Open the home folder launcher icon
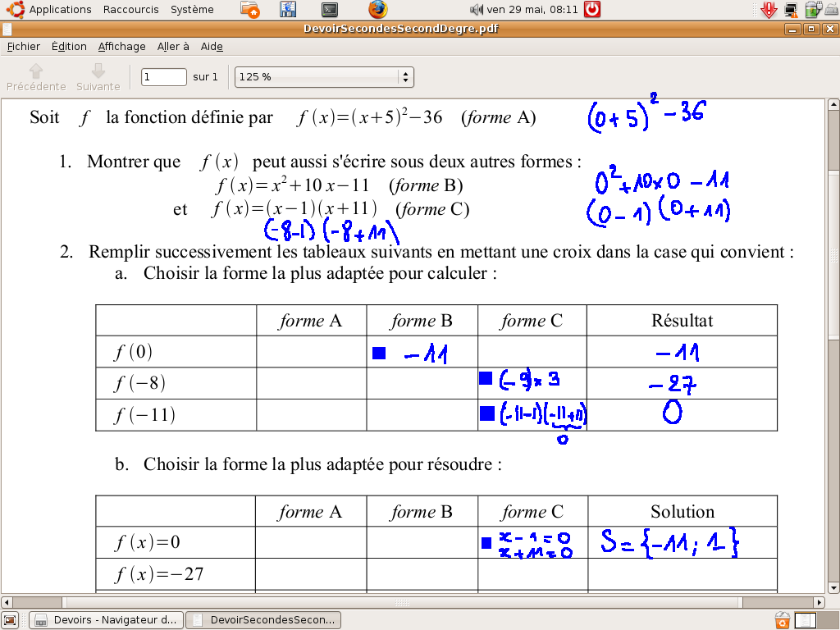Viewport: 840px width, 630px height. (252, 10)
